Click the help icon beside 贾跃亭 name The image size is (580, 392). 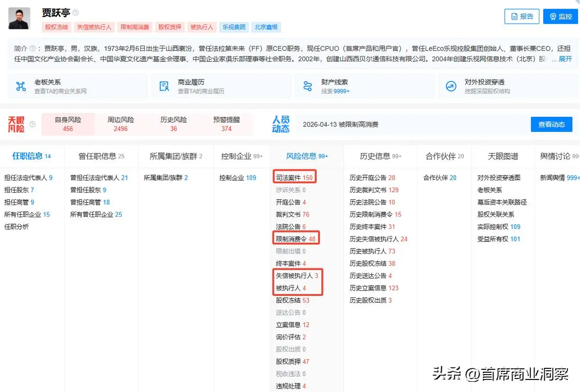(76, 13)
